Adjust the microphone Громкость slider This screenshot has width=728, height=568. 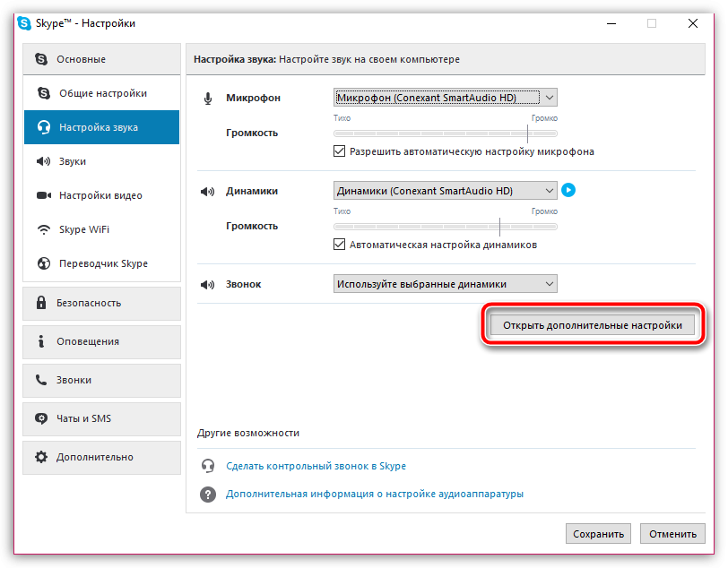click(528, 133)
